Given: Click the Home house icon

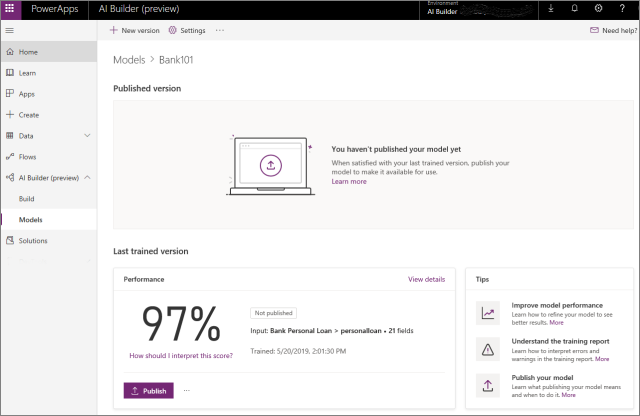Looking at the screenshot, I should (10, 52).
